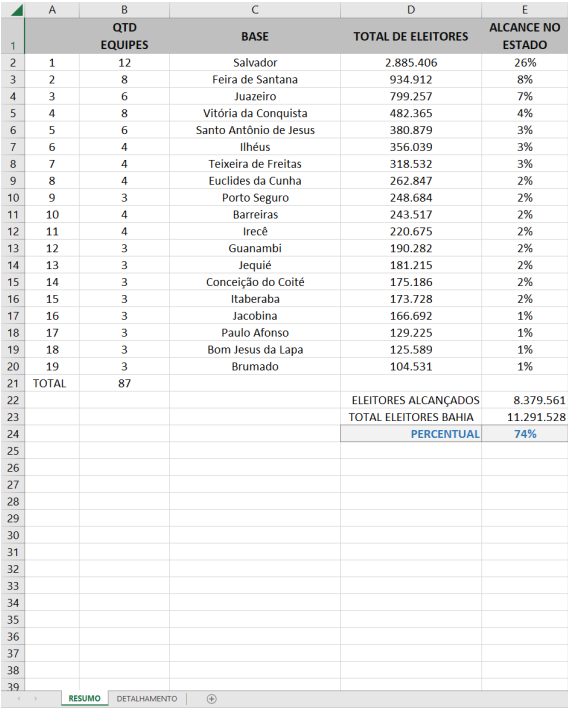
Task: Click the Salvador base cell
Action: point(255,63)
